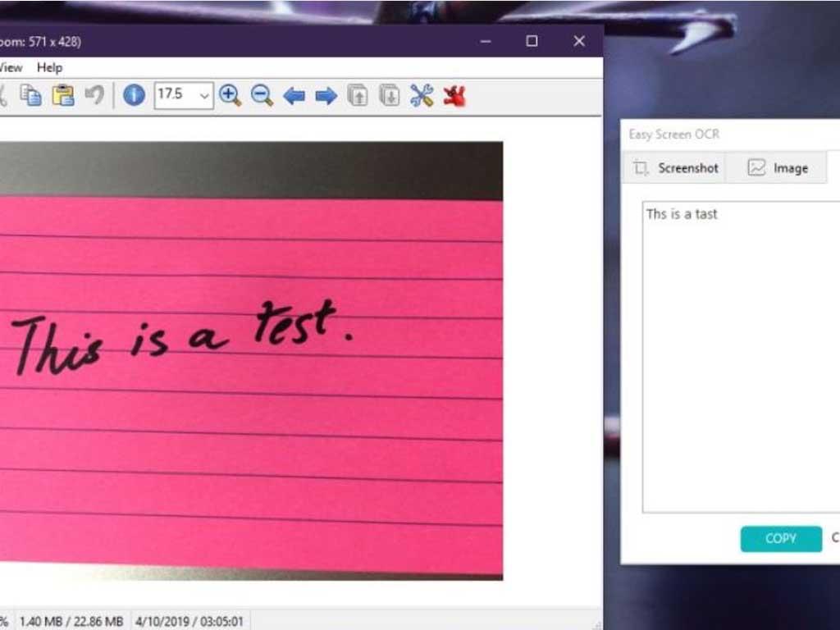Click inside the OCR result text box
The height and width of the screenshot is (630, 840).
[x=738, y=353]
